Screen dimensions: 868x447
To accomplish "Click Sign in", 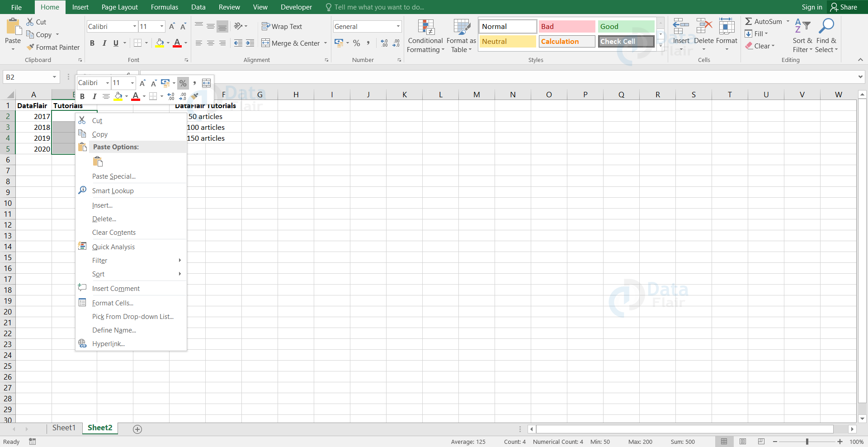I will [812, 7].
